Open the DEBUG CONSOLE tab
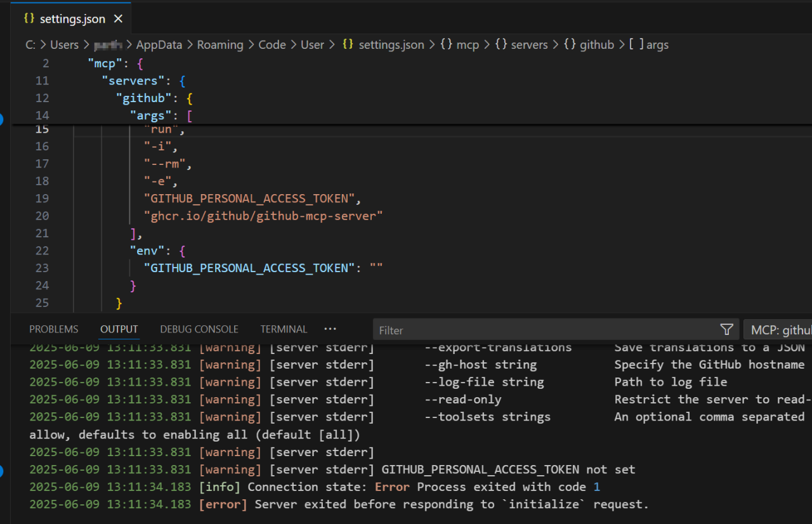 (199, 329)
